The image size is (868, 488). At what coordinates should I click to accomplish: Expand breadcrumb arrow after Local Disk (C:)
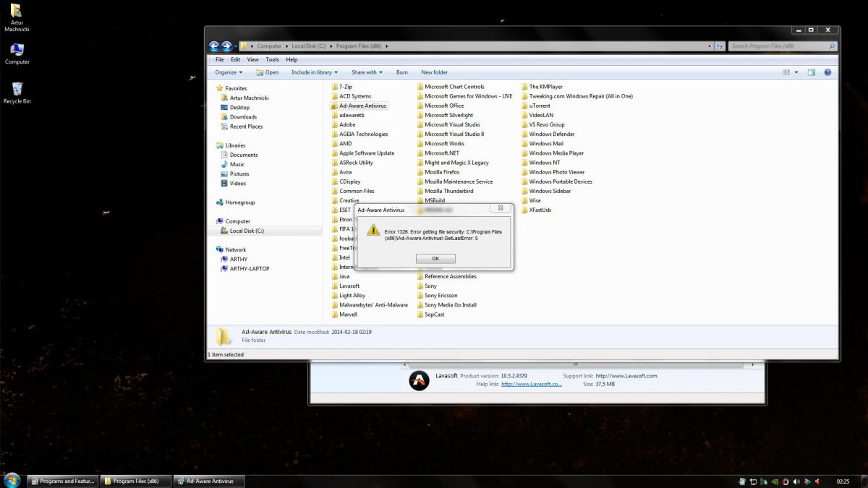coord(331,46)
